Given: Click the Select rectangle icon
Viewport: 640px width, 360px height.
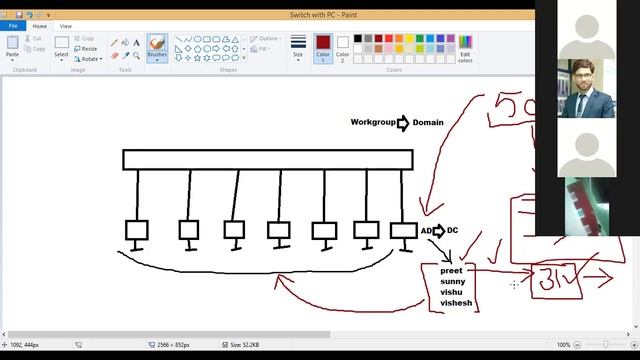Looking at the screenshot, I should point(61,42).
